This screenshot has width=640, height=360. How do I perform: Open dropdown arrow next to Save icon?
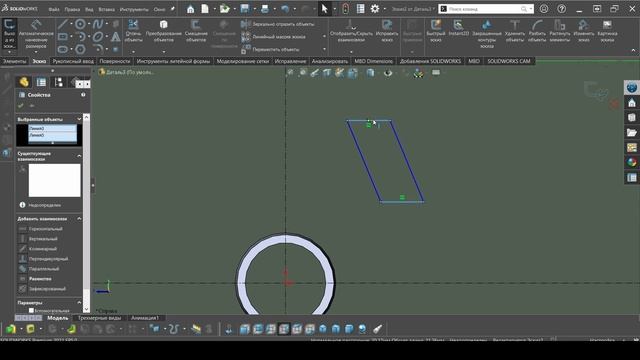(x=254, y=9)
